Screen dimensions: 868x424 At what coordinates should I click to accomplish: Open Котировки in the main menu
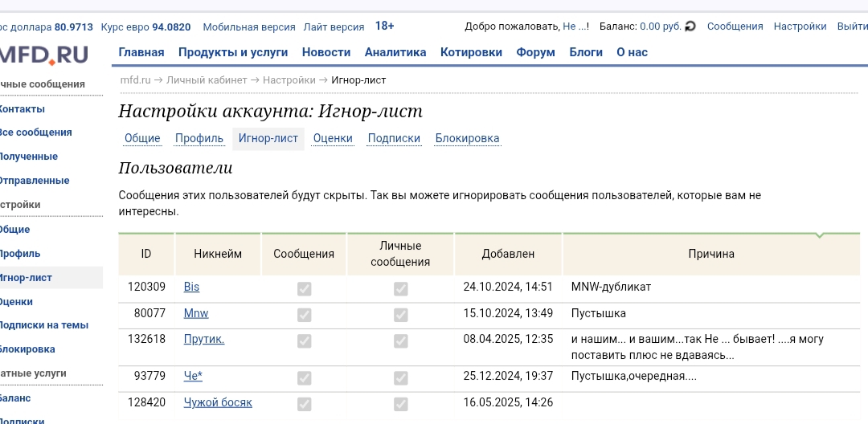[x=471, y=52]
